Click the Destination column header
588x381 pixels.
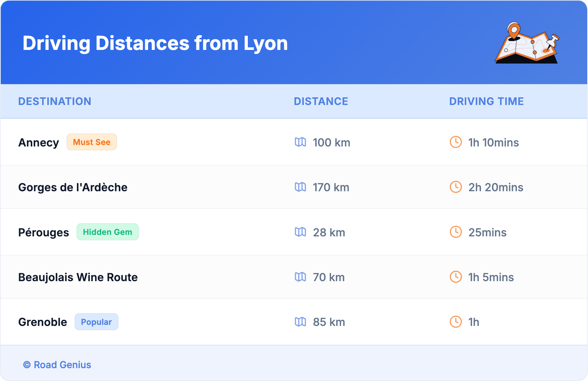coord(55,101)
